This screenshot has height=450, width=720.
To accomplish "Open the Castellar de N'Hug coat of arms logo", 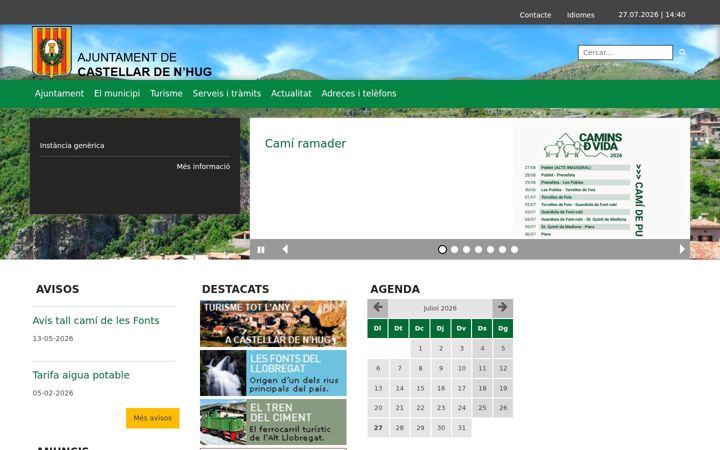I will click(x=52, y=52).
